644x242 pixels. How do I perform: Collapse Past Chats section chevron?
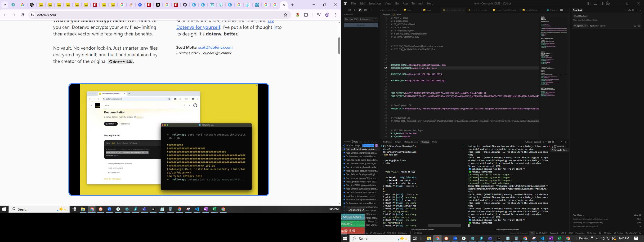[583, 215]
